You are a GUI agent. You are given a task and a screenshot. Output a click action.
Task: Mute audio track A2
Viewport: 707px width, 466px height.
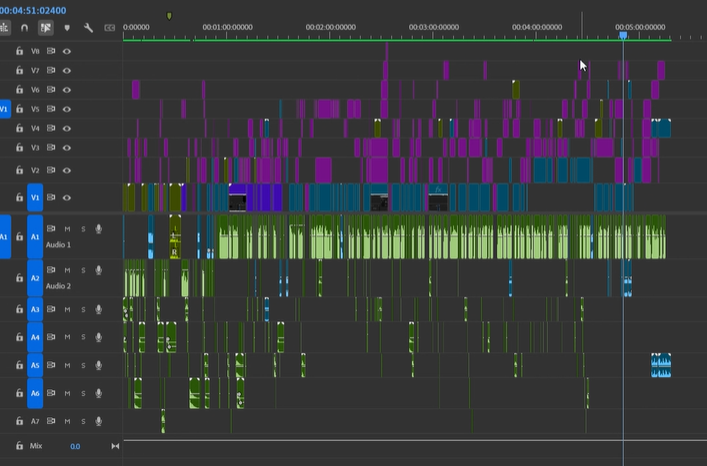(67, 270)
